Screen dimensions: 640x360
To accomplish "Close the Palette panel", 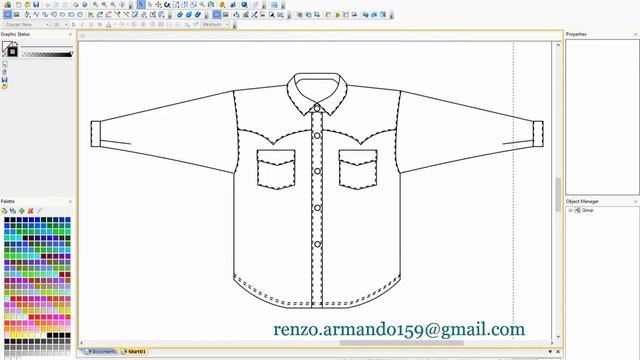I will 70,202.
